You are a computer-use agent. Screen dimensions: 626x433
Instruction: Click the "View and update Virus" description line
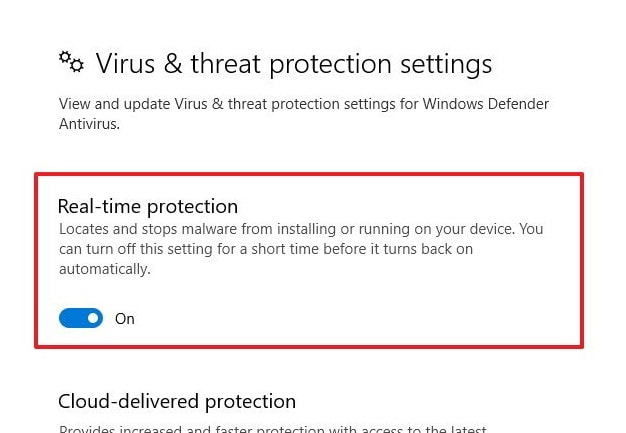coord(304,104)
